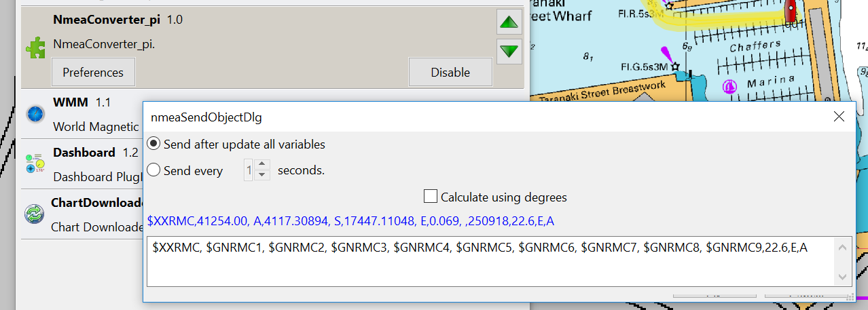Disable the NmeaConverter_pi plugin
The width and height of the screenshot is (868, 310).
pos(450,72)
